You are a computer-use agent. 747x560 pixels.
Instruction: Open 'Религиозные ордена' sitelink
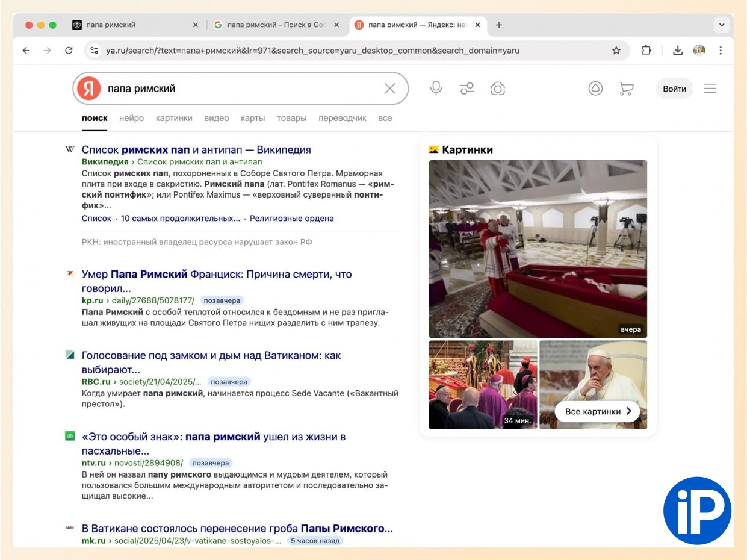(292, 219)
